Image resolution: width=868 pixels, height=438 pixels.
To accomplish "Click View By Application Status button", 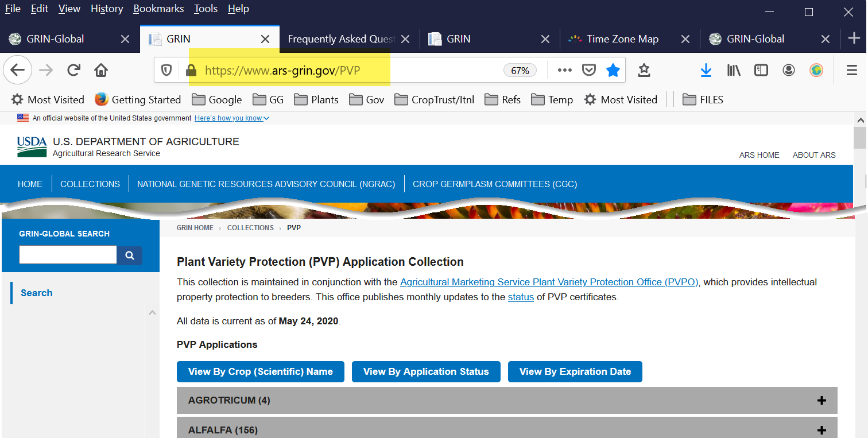I will click(x=426, y=371).
